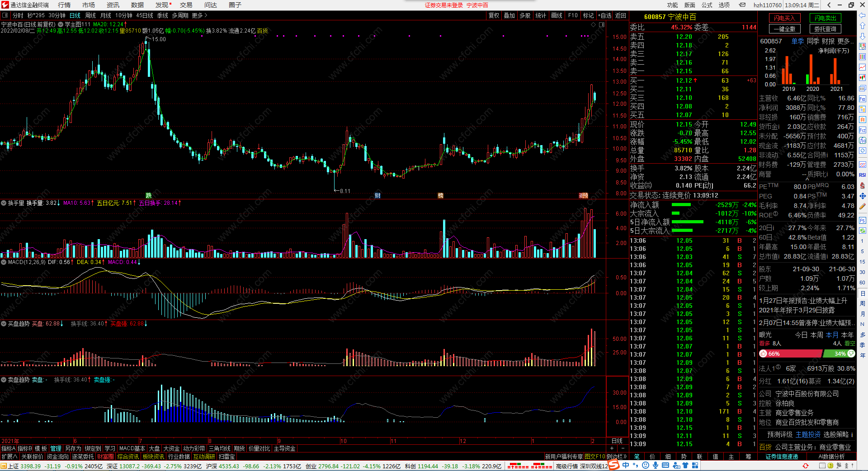Open the 交易 menu
Image resolution: width=868 pixels, height=471 pixels.
pyautogui.click(x=186, y=5)
